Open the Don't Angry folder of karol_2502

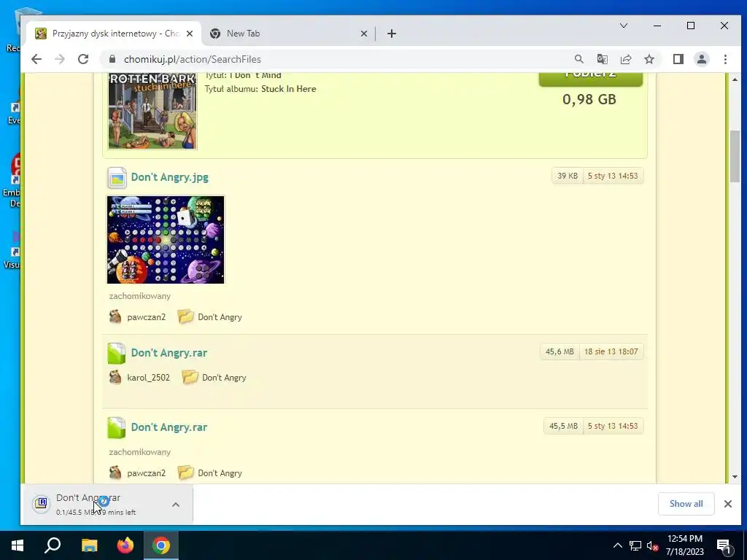(224, 378)
